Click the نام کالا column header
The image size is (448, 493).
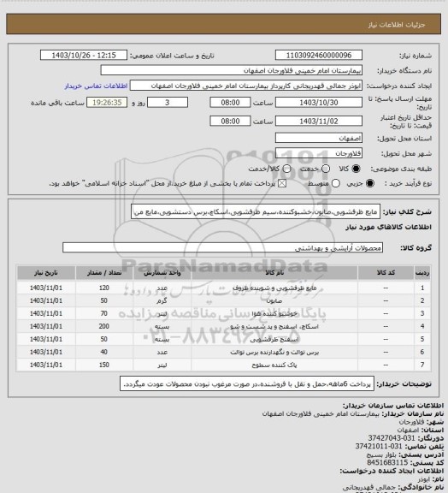[274, 273]
